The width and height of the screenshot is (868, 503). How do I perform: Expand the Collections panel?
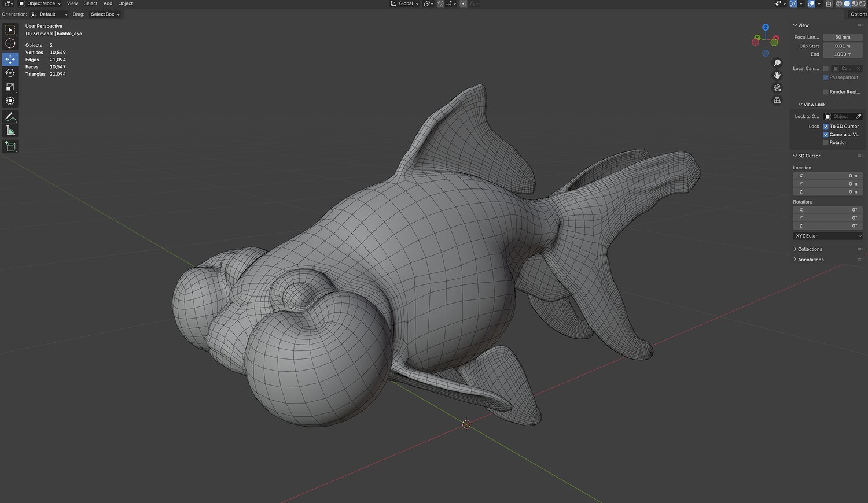coord(808,249)
